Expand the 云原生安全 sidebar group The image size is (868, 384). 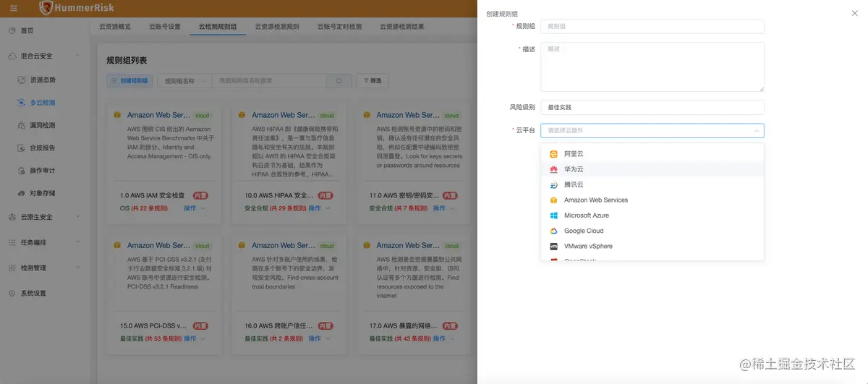[45, 217]
